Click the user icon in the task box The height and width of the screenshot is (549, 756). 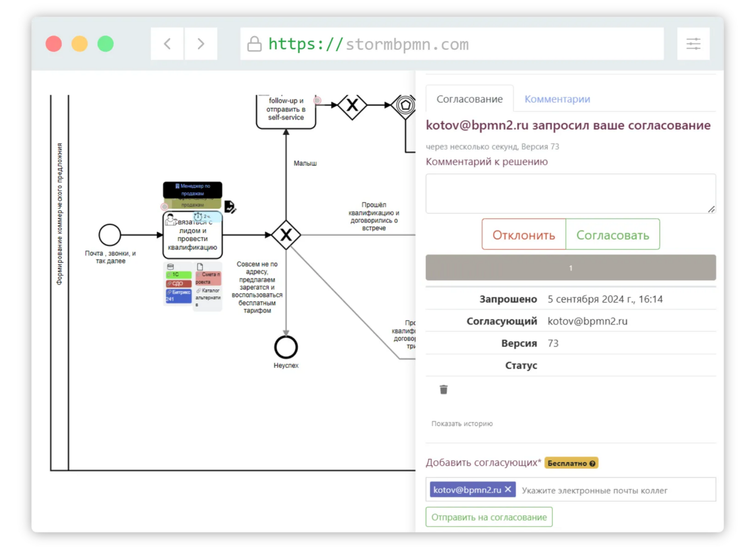(170, 219)
